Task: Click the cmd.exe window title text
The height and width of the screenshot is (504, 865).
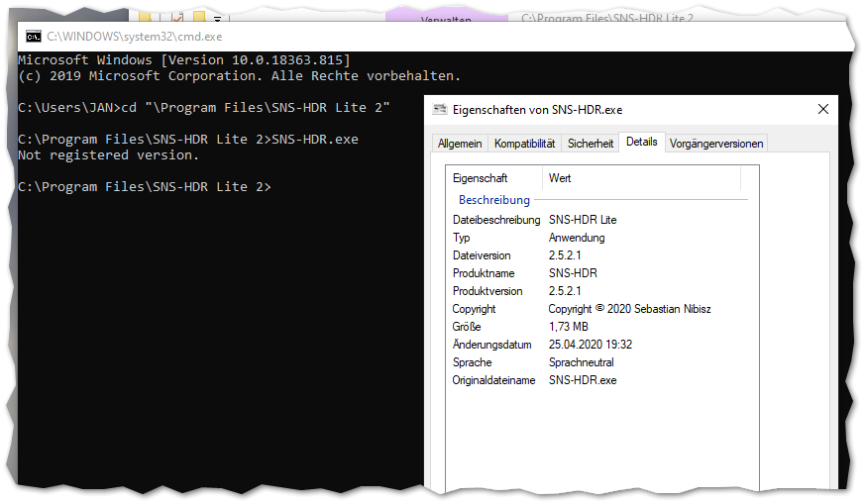Action: click(134, 37)
